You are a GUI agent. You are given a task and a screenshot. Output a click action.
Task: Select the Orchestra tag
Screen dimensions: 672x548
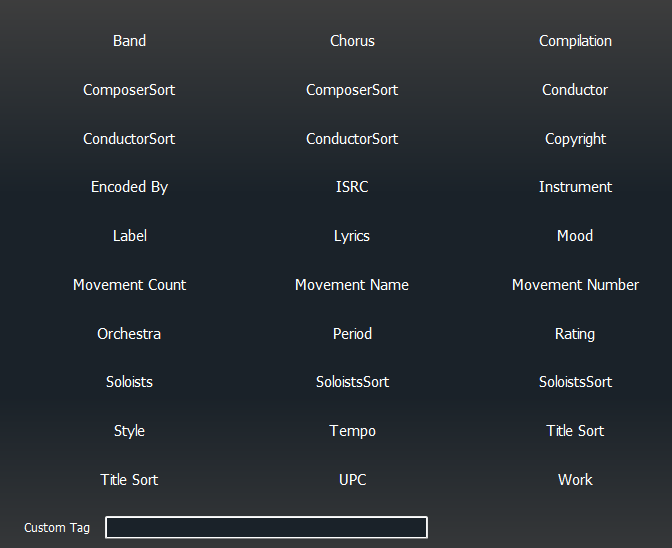129,334
